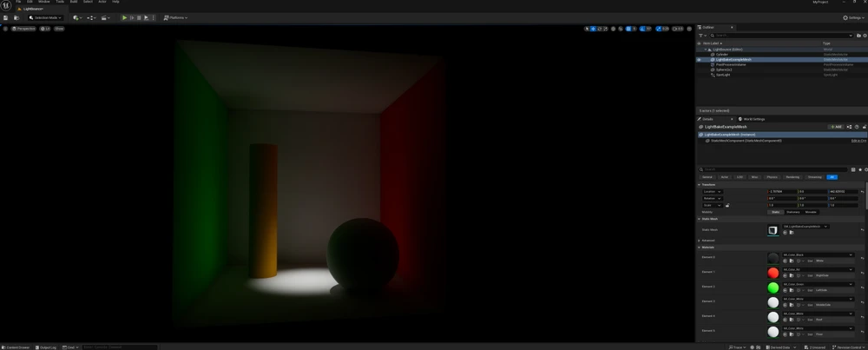Image resolution: width=868 pixels, height=350 pixels.
Task: Select the Physics filter in Details
Action: pyautogui.click(x=772, y=177)
